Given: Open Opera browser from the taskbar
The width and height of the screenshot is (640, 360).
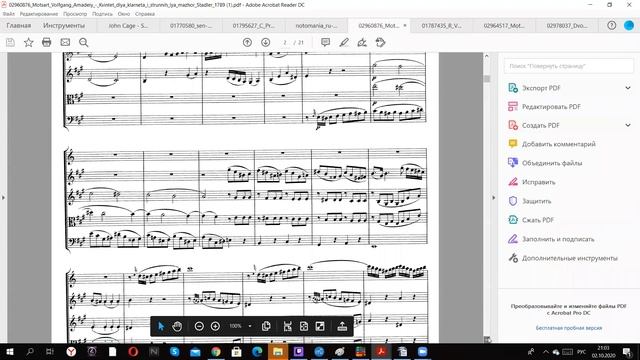Looking at the screenshot, I should [133, 351].
